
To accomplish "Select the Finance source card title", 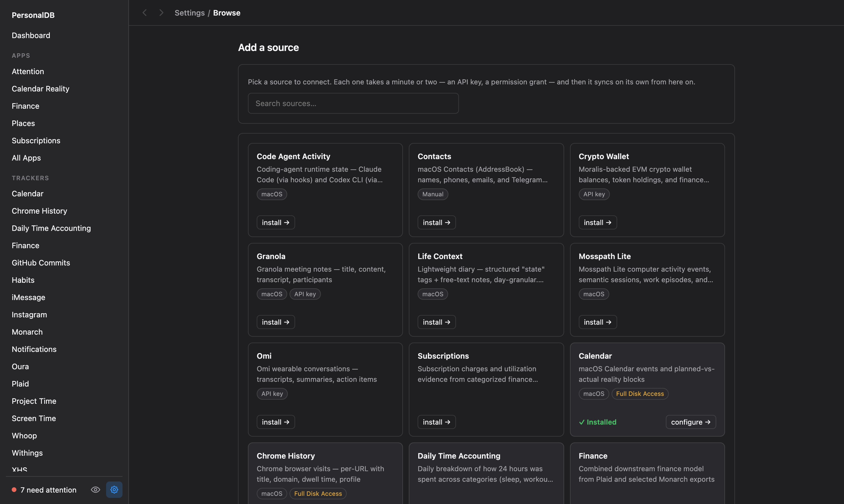I will (x=593, y=456).
